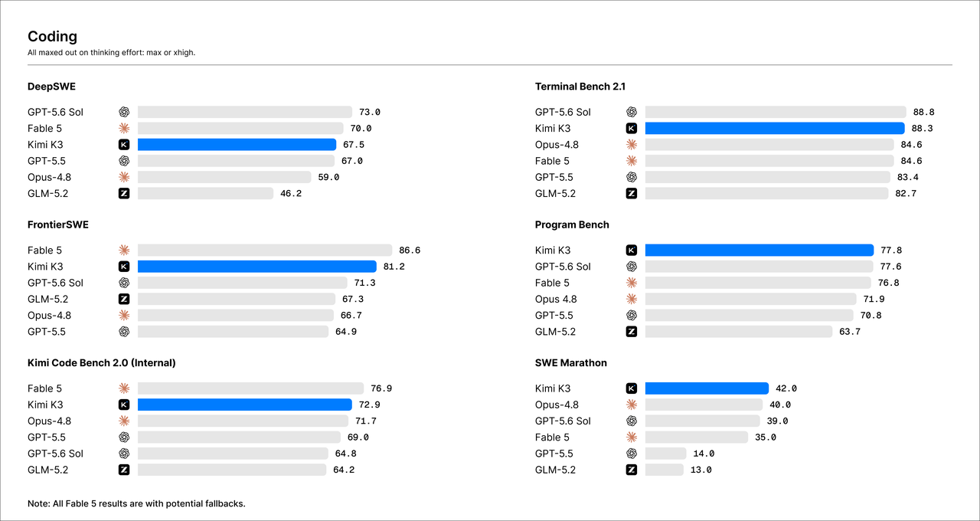Click the Z icon for GLM-5.2 in Kimi Code Bench

[x=124, y=470]
